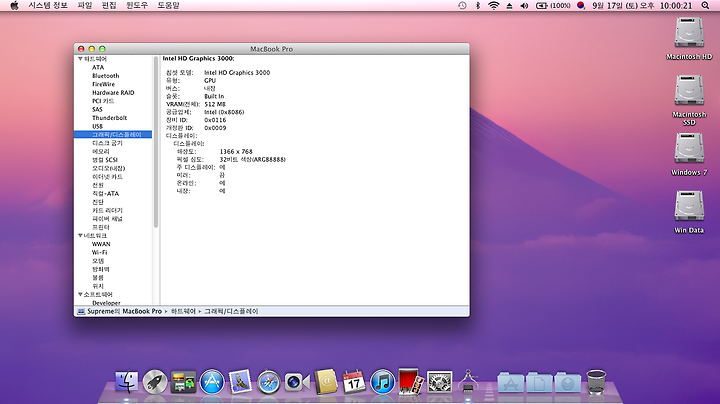
Task: Open the 편집 menu
Action: (x=109, y=6)
